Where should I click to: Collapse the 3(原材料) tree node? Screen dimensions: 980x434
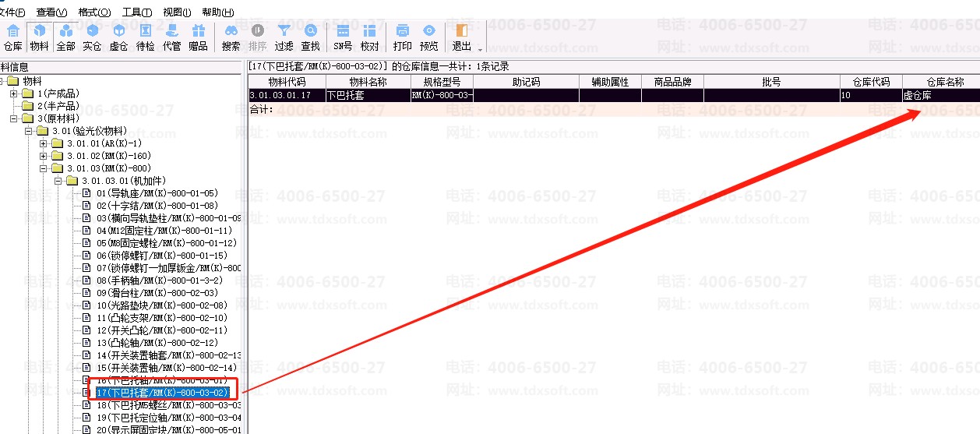[x=14, y=118]
